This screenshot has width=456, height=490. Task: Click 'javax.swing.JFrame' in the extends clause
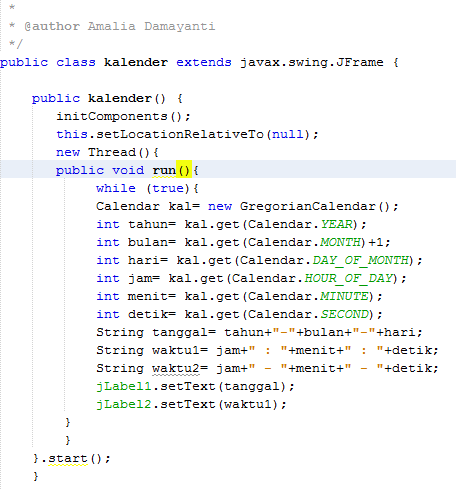coord(312,62)
